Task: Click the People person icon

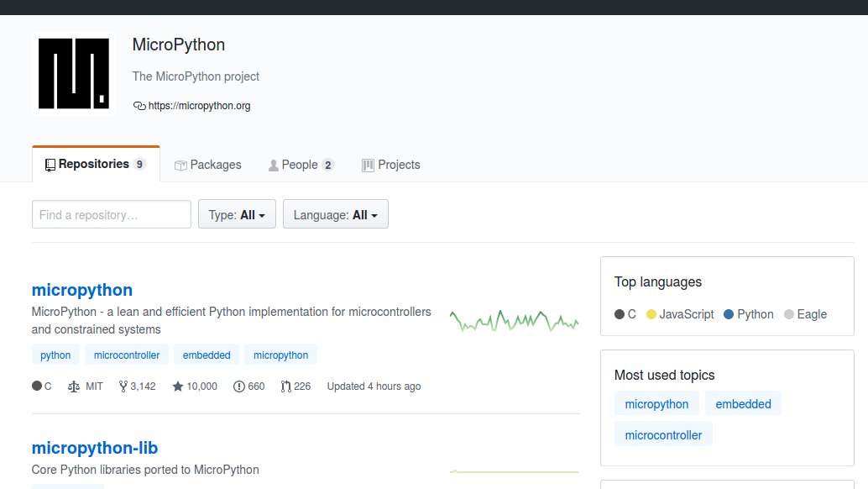Action: click(274, 165)
